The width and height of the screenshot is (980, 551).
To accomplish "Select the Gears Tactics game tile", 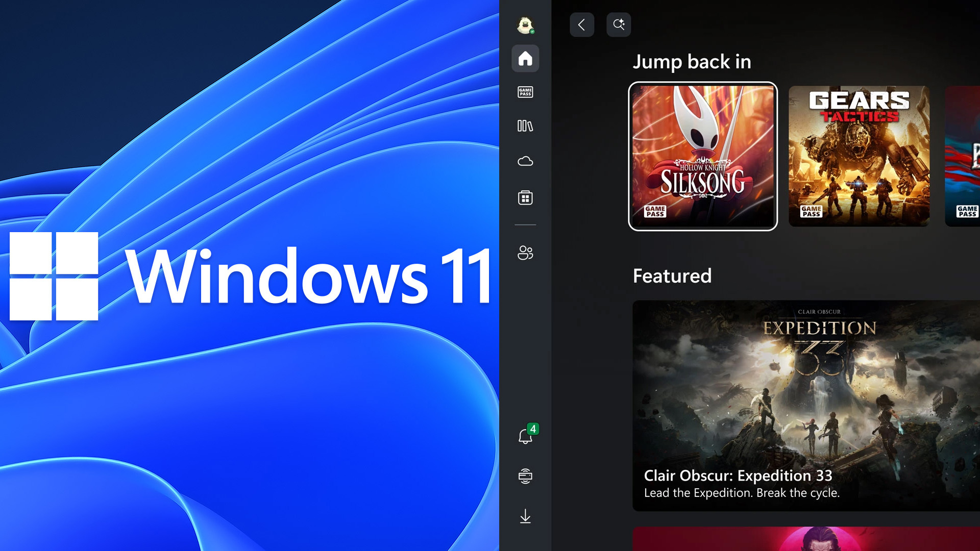I will pyautogui.click(x=859, y=156).
